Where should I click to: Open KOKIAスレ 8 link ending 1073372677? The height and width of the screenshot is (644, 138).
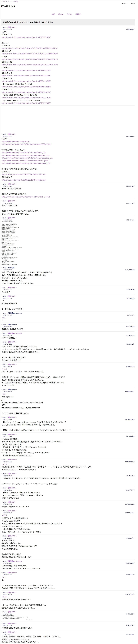pos(26,37)
